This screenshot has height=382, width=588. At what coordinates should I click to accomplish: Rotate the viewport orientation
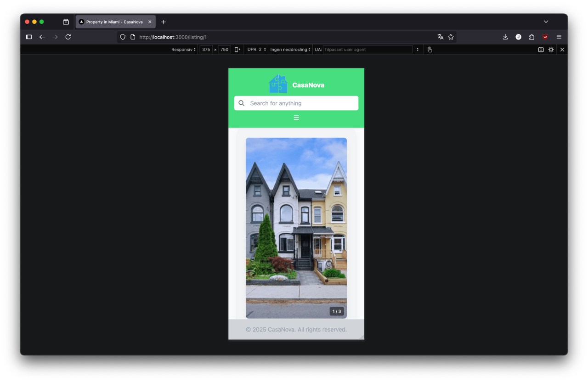pos(237,49)
